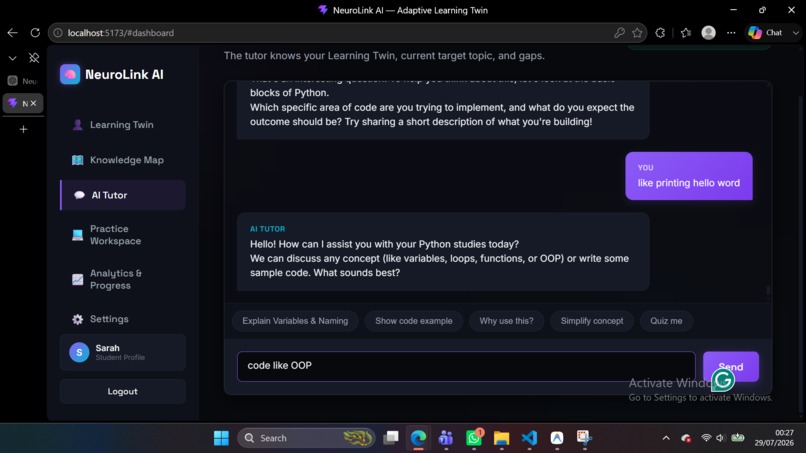Go to Practice Workspace
The height and width of the screenshot is (453, 806).
pyautogui.click(x=122, y=234)
